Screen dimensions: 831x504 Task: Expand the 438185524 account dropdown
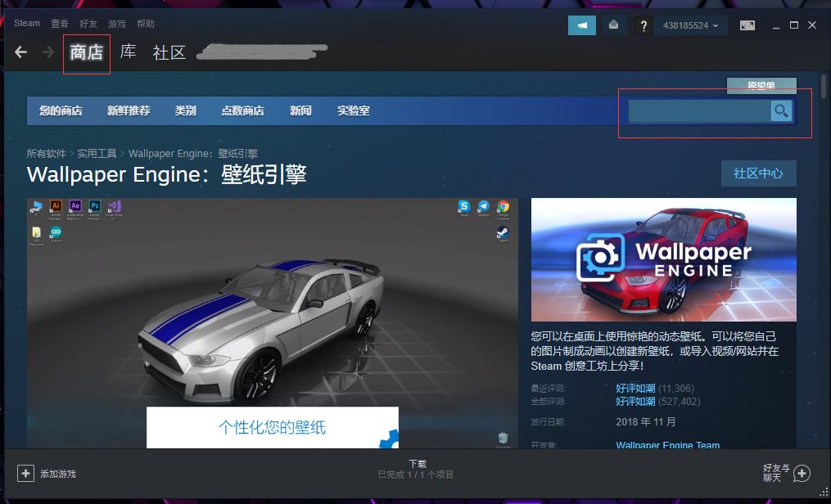[x=690, y=25]
